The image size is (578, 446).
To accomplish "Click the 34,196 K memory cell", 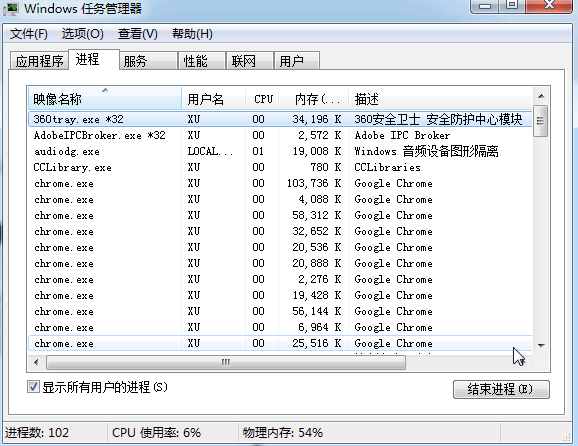I will pyautogui.click(x=317, y=119).
